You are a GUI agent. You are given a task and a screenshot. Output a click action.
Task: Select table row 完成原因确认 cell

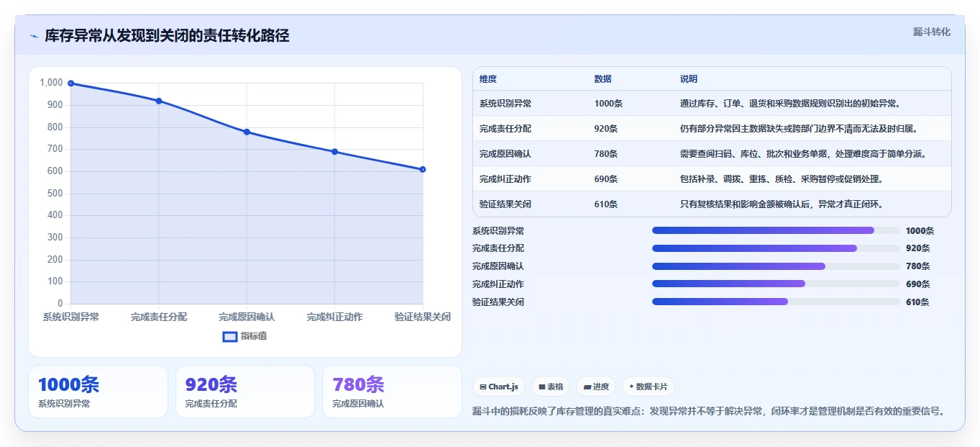pos(505,154)
